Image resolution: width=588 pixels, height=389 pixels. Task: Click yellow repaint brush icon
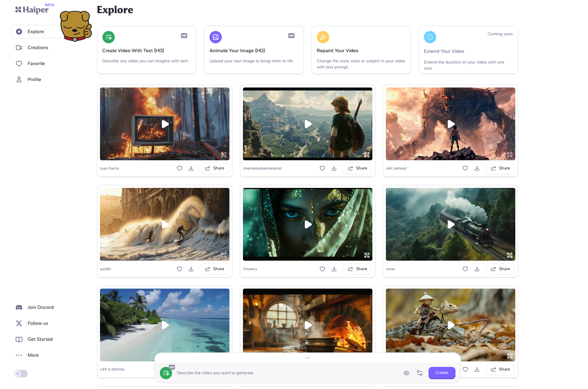pos(323,37)
